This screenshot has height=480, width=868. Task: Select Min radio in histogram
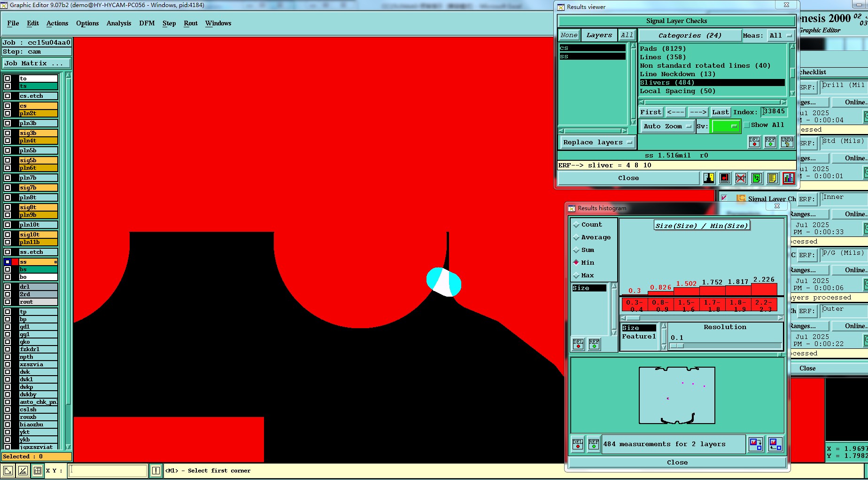(x=576, y=262)
